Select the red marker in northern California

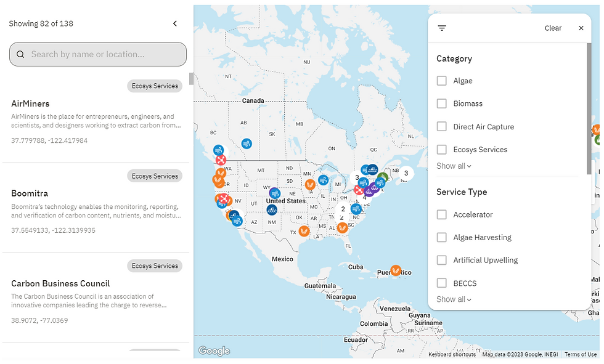223,198
